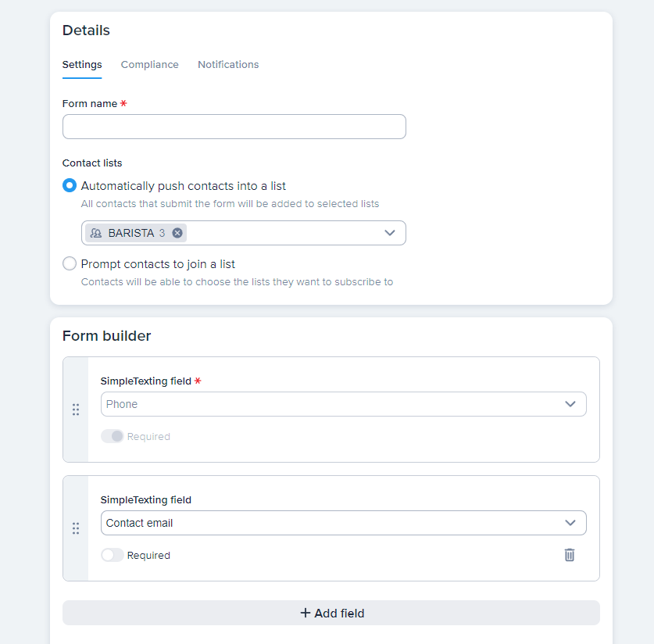Enable the Required toggle for Contact email
This screenshot has width=654, height=644.
[110, 555]
